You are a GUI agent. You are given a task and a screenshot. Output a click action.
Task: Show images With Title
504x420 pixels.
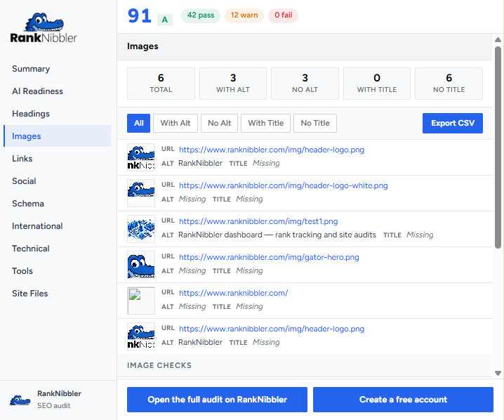[x=266, y=123]
